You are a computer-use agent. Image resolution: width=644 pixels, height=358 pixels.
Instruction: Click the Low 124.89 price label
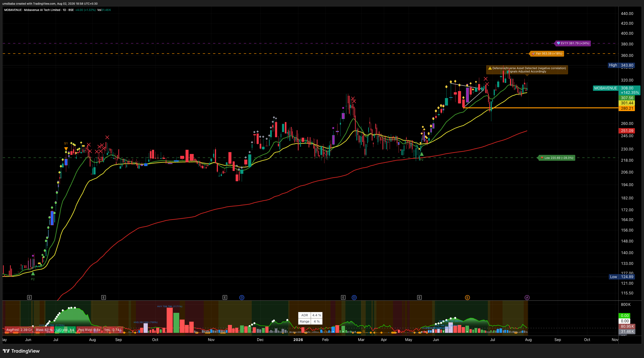click(x=622, y=276)
